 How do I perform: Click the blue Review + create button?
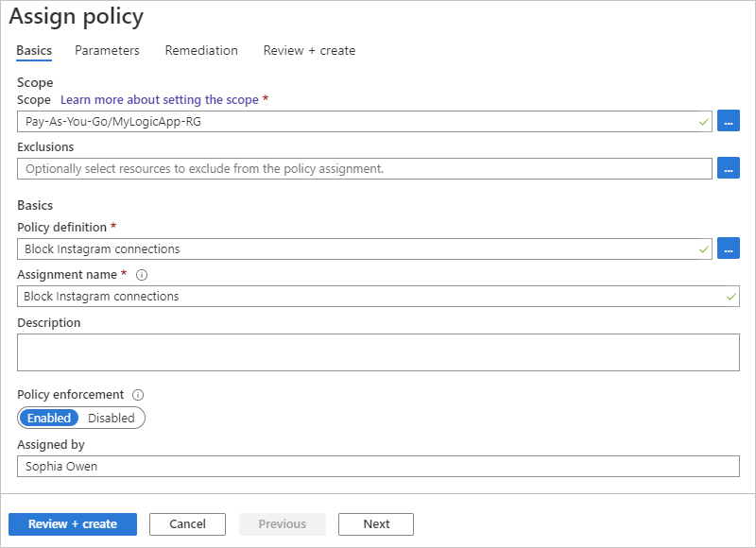(73, 524)
